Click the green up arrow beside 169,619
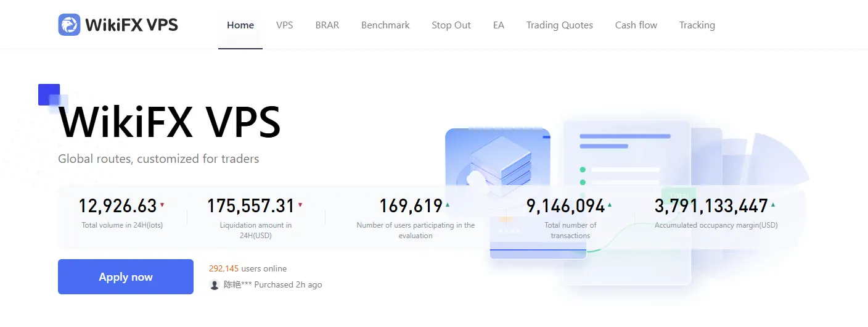Image resolution: width=868 pixels, height=327 pixels. 448,204
